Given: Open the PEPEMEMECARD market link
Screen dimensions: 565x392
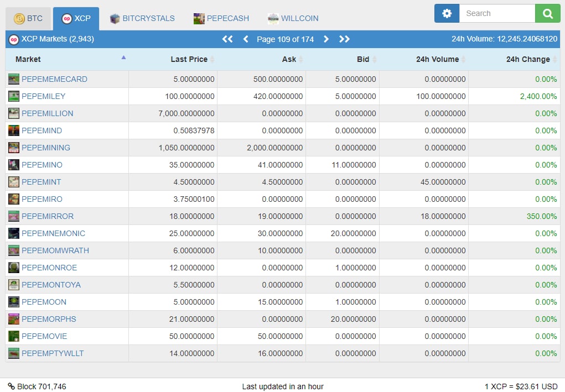Looking at the screenshot, I should pyautogui.click(x=54, y=79).
